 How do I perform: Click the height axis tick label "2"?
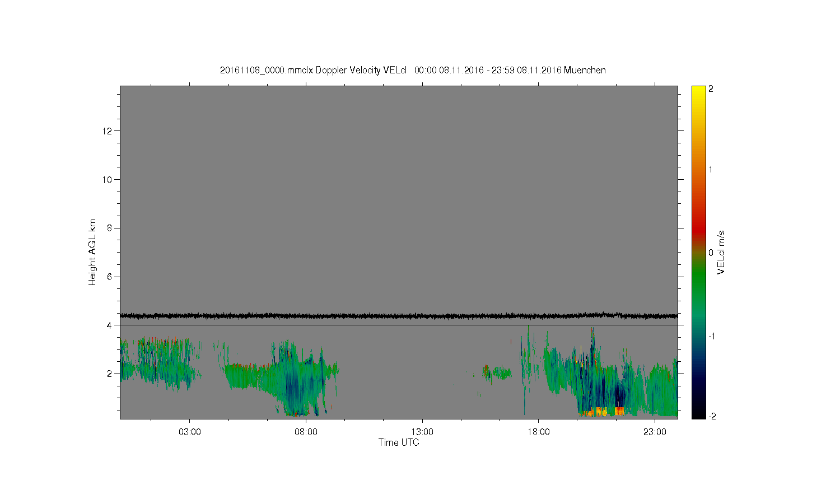coord(110,374)
